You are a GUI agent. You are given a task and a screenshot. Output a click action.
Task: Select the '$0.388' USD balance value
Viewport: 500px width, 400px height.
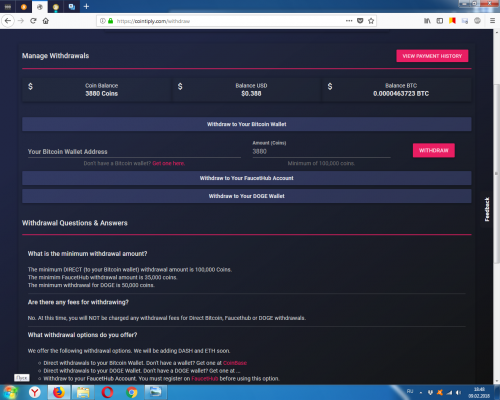[251, 94]
